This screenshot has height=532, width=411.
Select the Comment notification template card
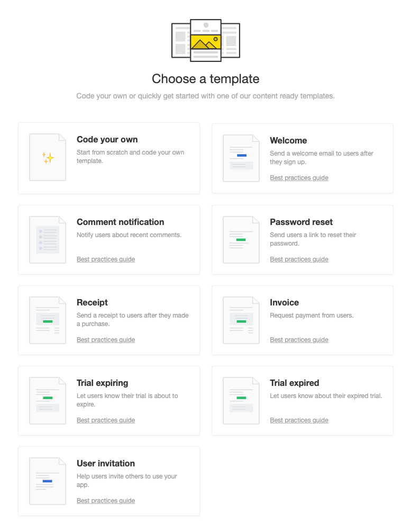(x=108, y=239)
